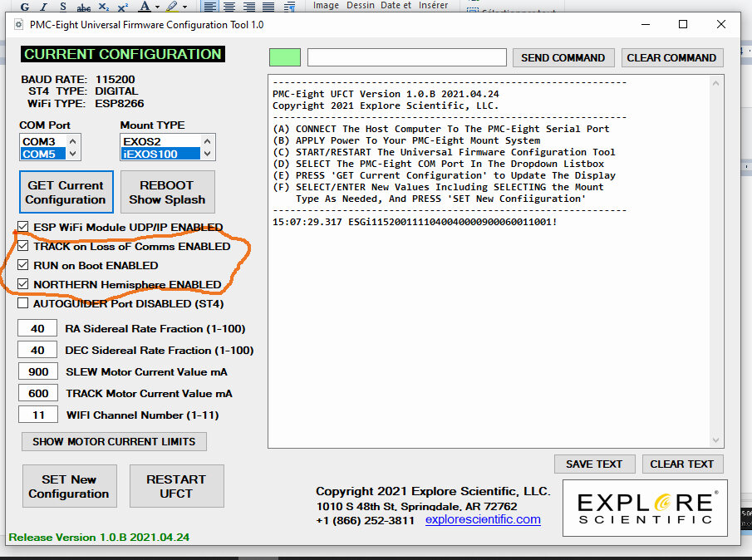Viewport: 752px width, 560px height.
Task: Toggle RUN on Boot checkbox
Action: click(22, 265)
